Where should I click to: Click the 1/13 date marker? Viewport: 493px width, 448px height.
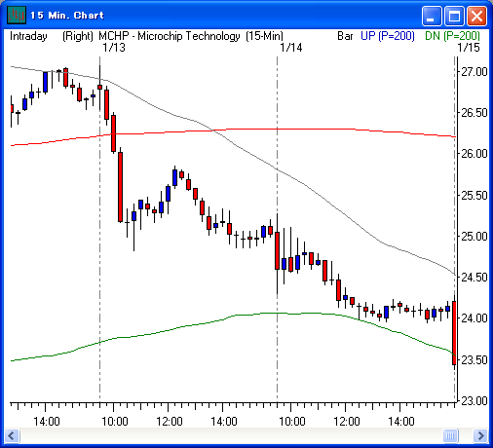pos(114,48)
